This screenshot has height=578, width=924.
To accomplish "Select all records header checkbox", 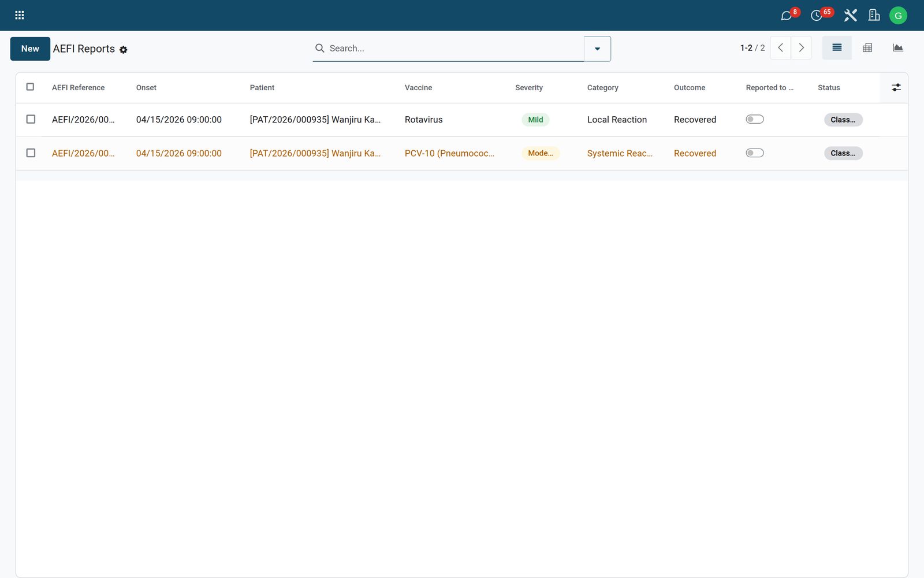I will click(x=31, y=87).
